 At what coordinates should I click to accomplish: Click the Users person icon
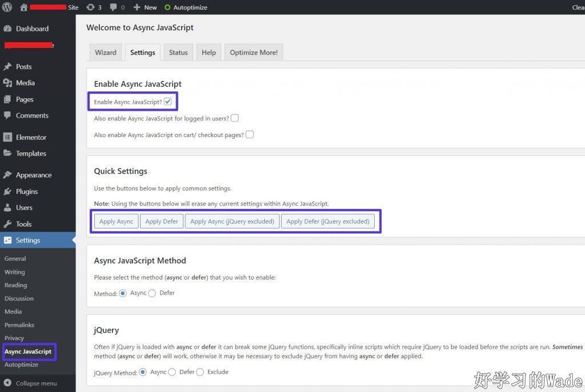pos(7,208)
